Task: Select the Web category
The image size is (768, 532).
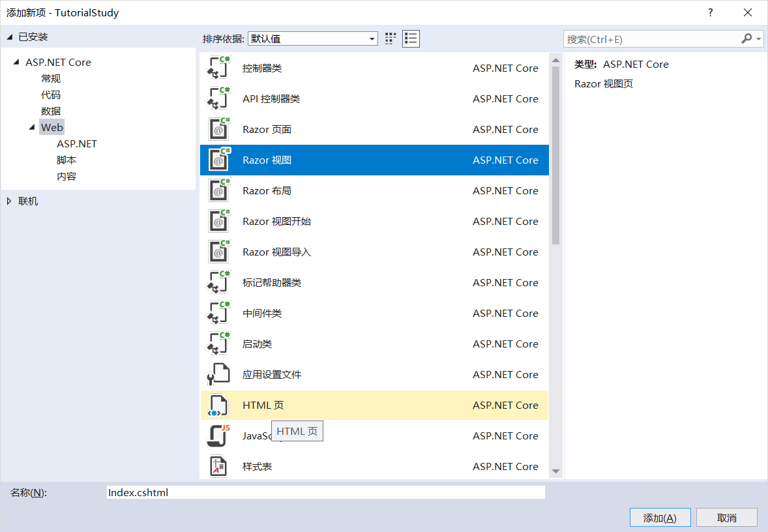Action: (52, 127)
